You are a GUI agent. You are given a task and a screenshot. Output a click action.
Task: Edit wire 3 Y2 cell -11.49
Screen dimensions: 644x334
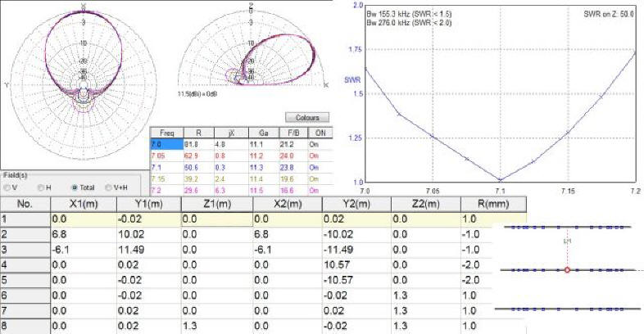click(357, 250)
